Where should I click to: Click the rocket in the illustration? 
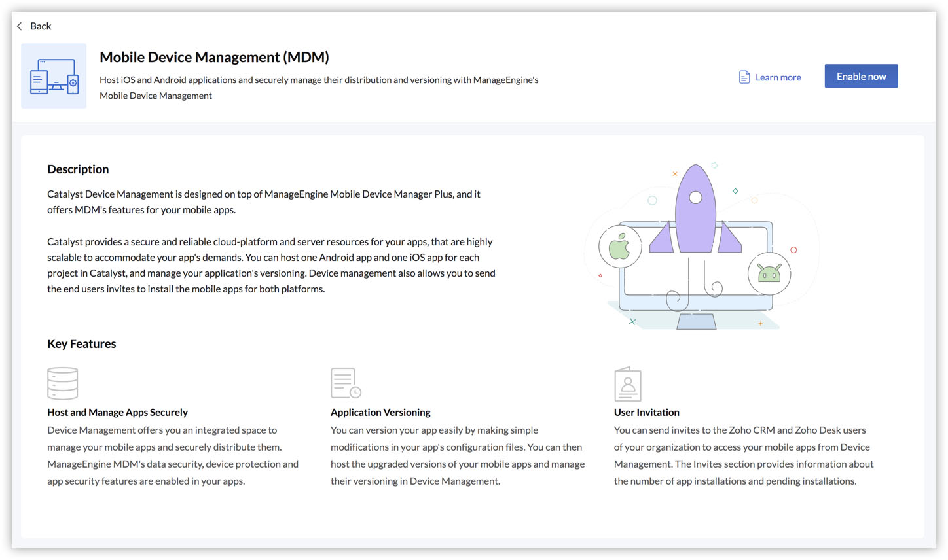(x=695, y=209)
